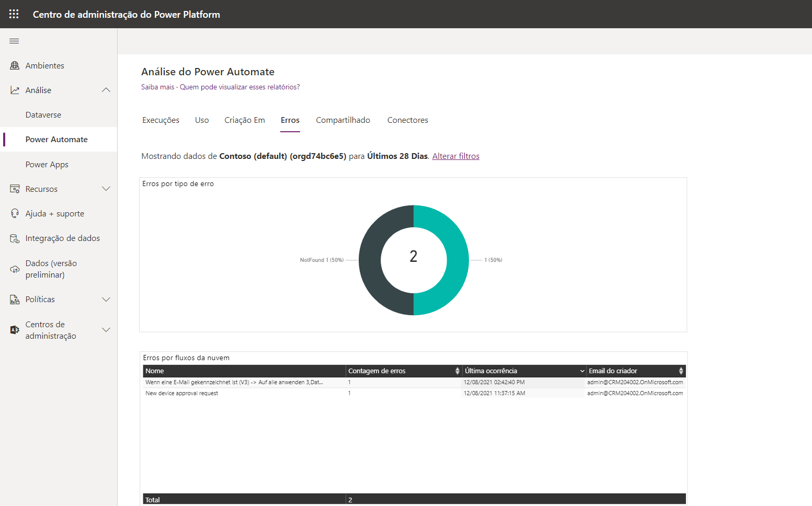Click the Recursos icon in sidebar
Screen dimensions: 812x506
pyautogui.click(x=15, y=189)
